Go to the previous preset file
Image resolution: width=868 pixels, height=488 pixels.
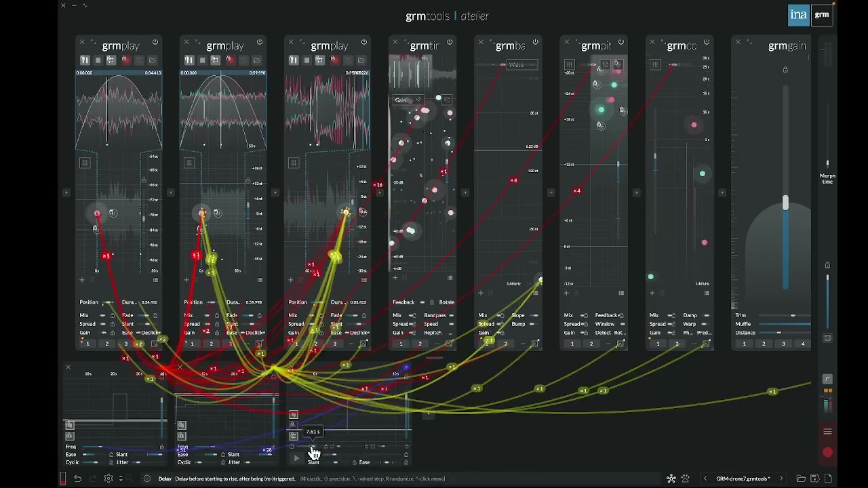[x=705, y=479]
